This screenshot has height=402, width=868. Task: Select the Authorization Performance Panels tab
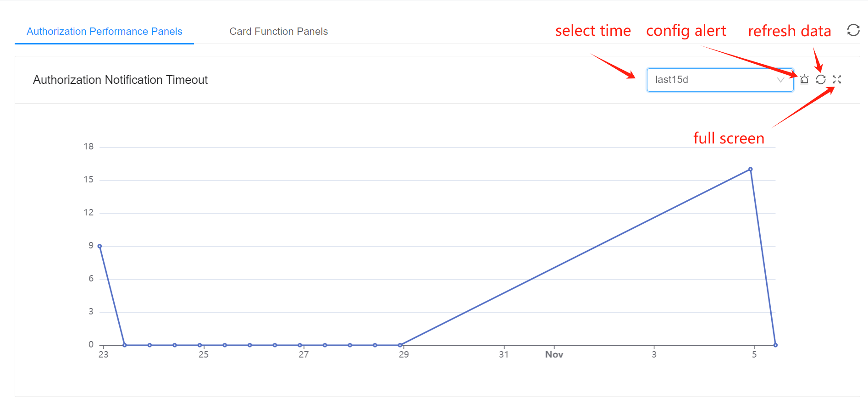[x=105, y=31]
